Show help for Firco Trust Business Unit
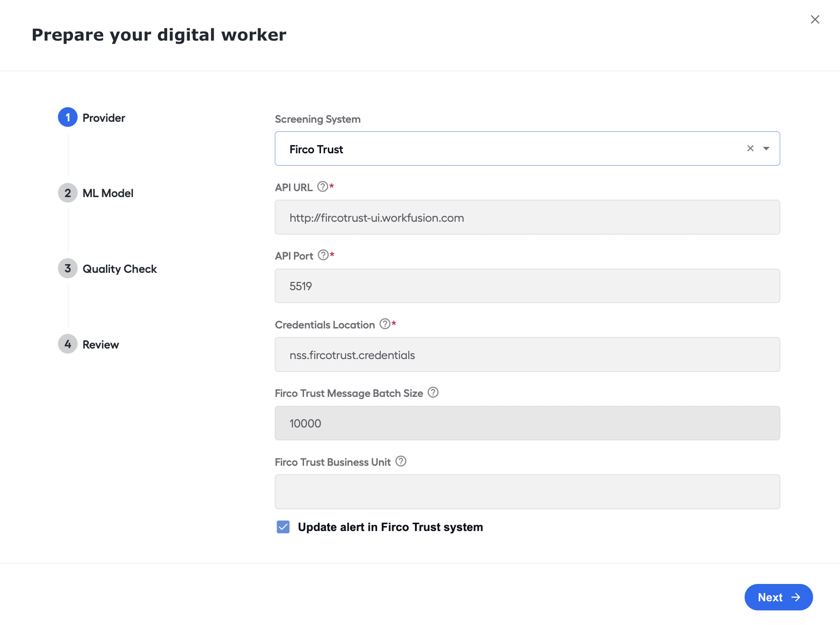The image size is (840, 625). pyautogui.click(x=401, y=461)
